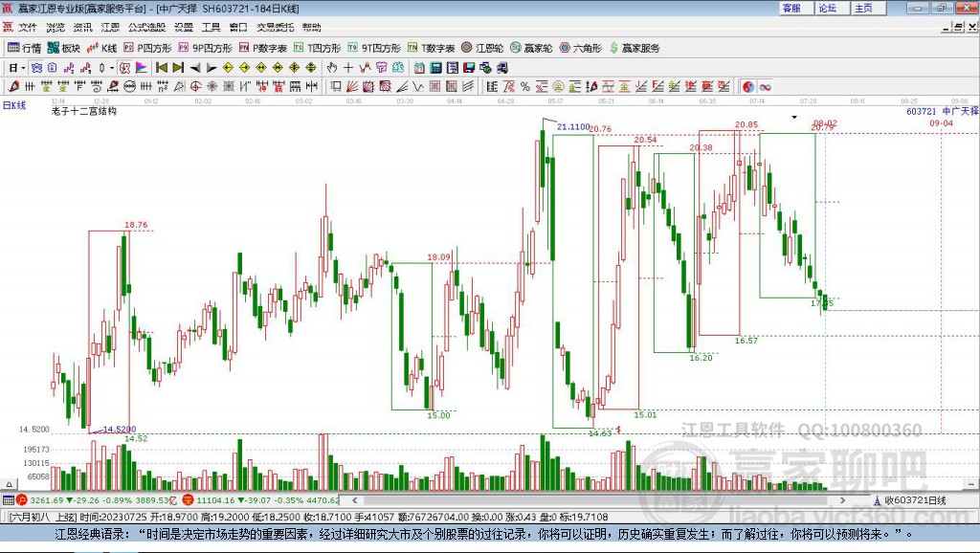Click the 日K线 label
This screenshot has width=980, height=553.
coord(14,105)
